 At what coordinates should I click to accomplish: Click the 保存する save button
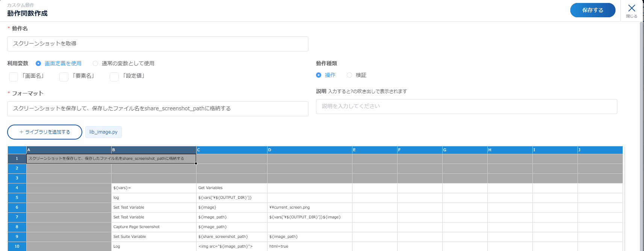click(593, 10)
